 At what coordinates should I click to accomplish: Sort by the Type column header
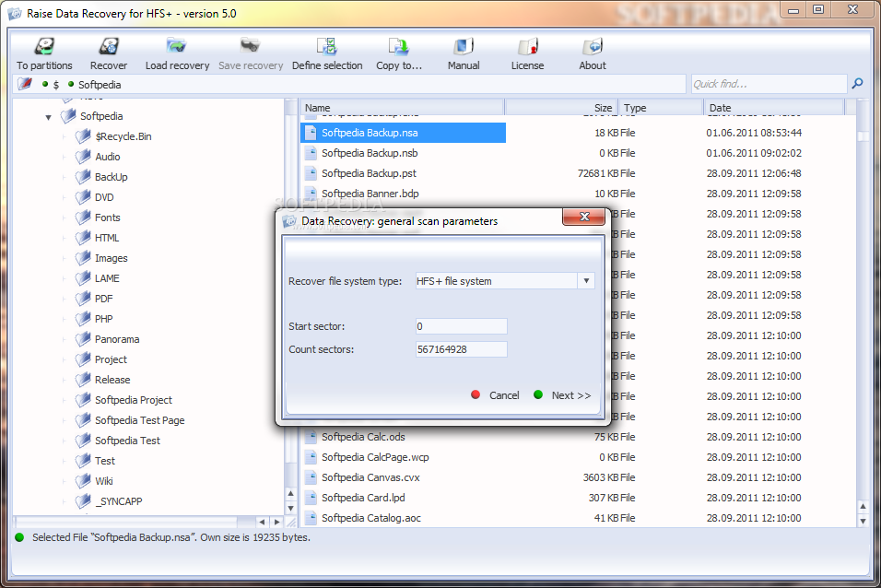pos(662,107)
